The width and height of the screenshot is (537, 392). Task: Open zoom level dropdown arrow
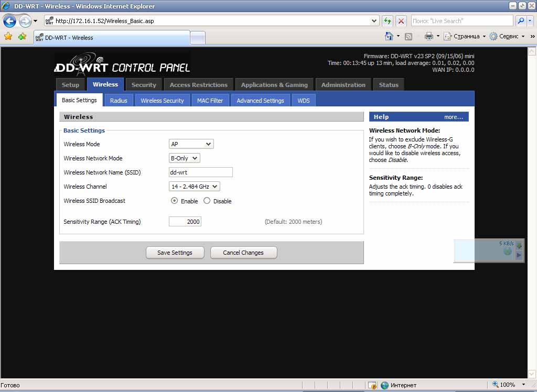pyautogui.click(x=523, y=385)
